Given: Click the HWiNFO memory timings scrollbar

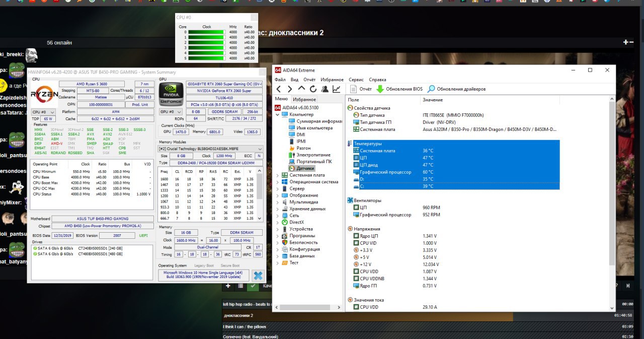Looking at the screenshot, I should [x=260, y=195].
